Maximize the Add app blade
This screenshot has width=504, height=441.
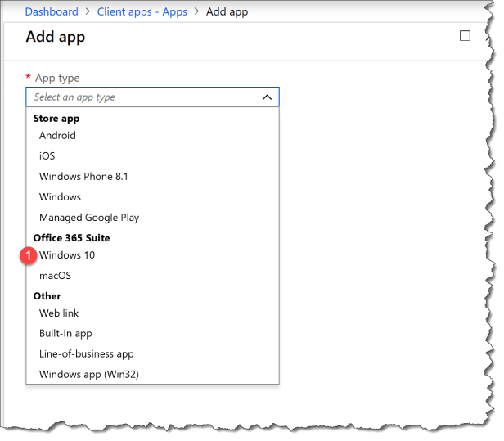[465, 36]
